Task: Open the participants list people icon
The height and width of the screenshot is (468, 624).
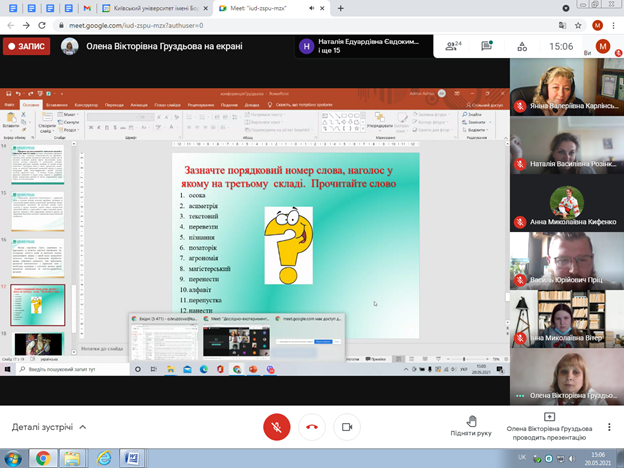Action: [x=456, y=46]
